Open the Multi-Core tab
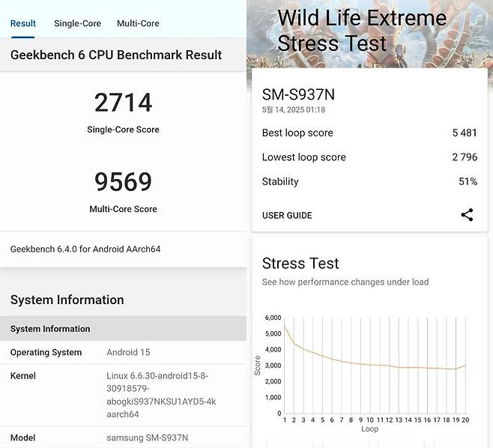The width and height of the screenshot is (493, 448). pyautogui.click(x=138, y=23)
